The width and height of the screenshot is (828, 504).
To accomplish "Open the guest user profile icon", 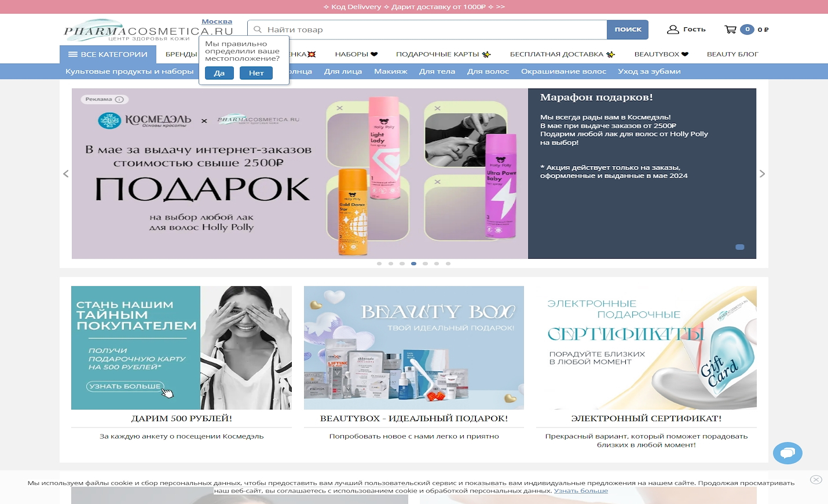I will click(673, 30).
